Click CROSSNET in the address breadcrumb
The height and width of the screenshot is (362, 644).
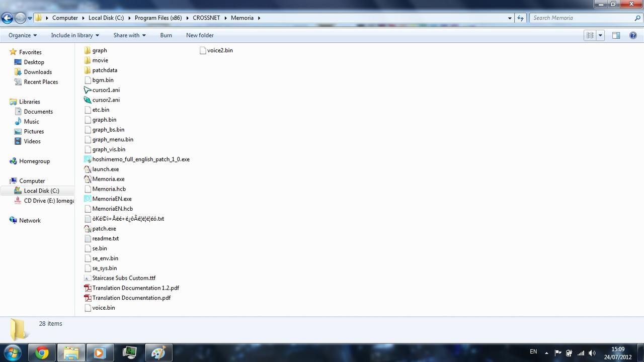[x=207, y=18]
